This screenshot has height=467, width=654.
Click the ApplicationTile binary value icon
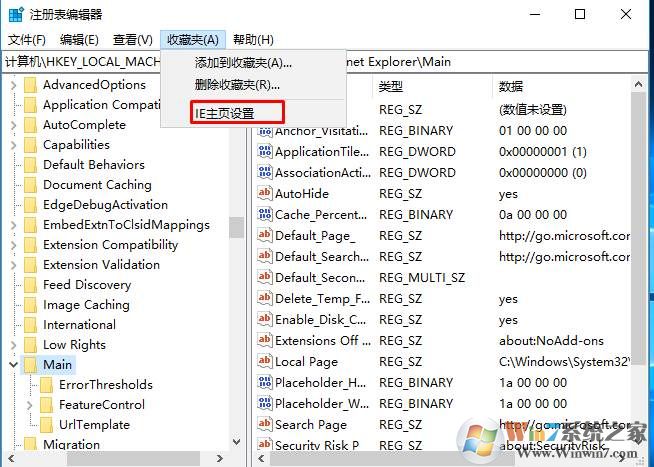(265, 151)
